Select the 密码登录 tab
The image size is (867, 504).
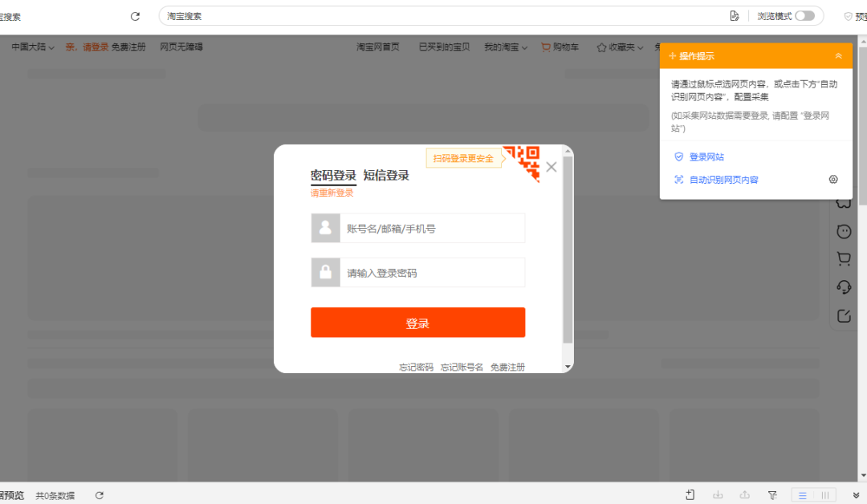pyautogui.click(x=333, y=176)
